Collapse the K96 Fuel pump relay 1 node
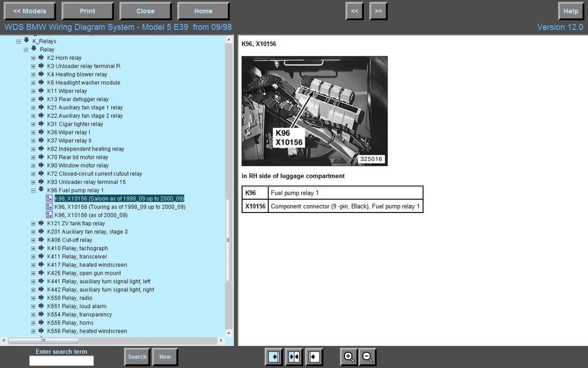The height and width of the screenshot is (368, 588). pos(33,190)
